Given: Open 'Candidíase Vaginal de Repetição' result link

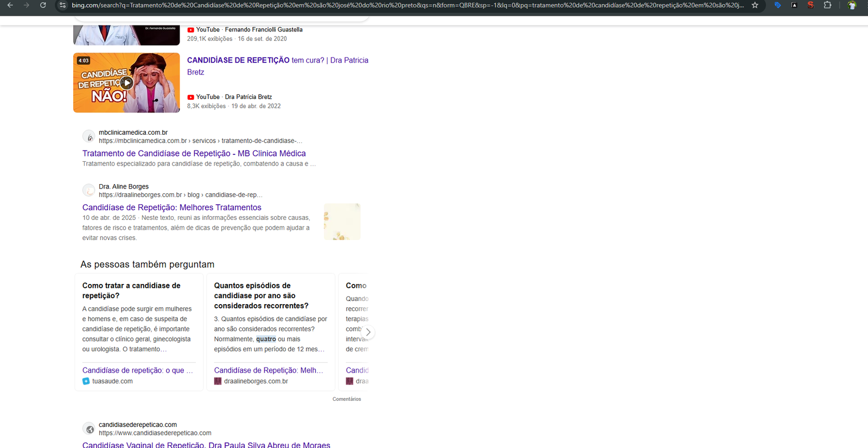Looking at the screenshot, I should (x=206, y=445).
